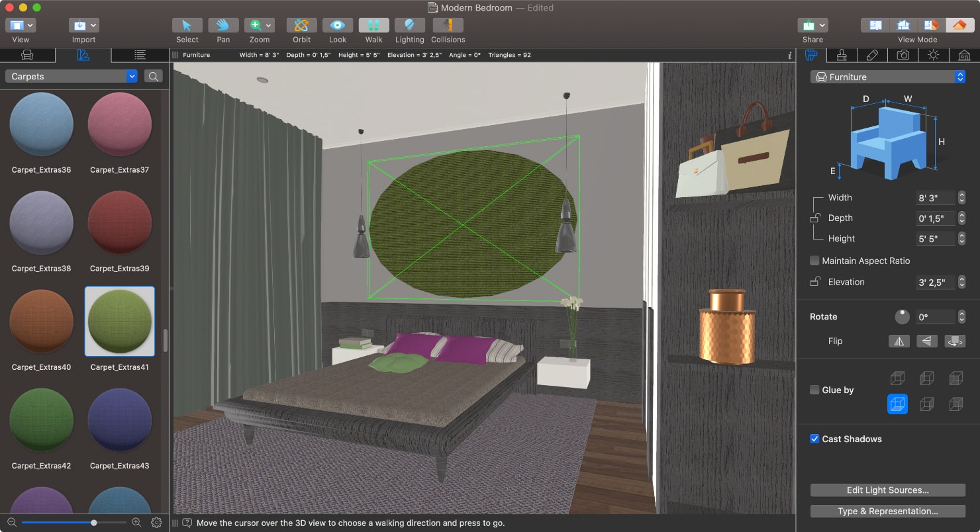Click the thumbnail size slider

74,522
